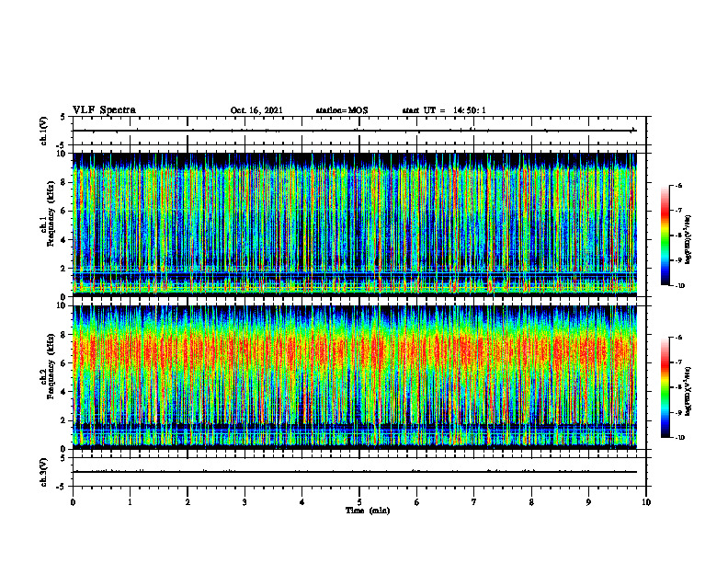Click time axis tick label "6"
The height and width of the screenshot is (563, 728).
point(417,502)
